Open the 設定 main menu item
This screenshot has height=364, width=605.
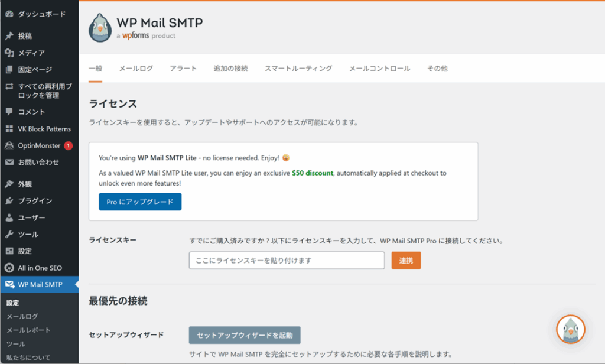[x=25, y=251]
